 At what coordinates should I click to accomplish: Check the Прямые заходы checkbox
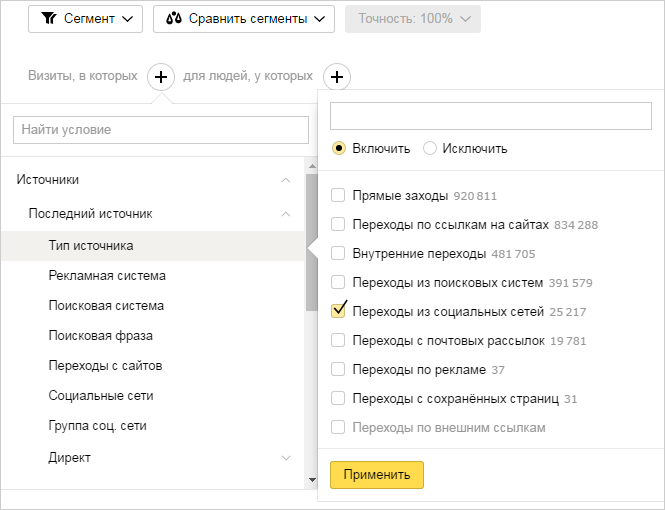[339, 196]
